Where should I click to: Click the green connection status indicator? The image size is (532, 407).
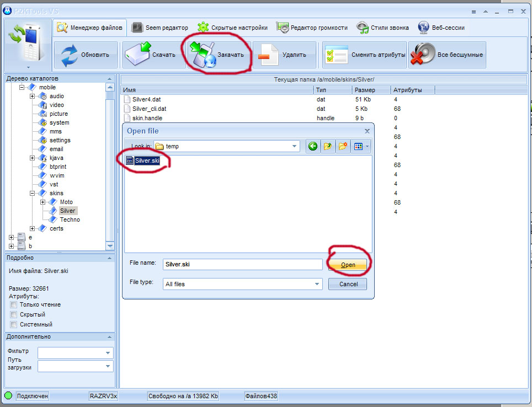click(8, 395)
